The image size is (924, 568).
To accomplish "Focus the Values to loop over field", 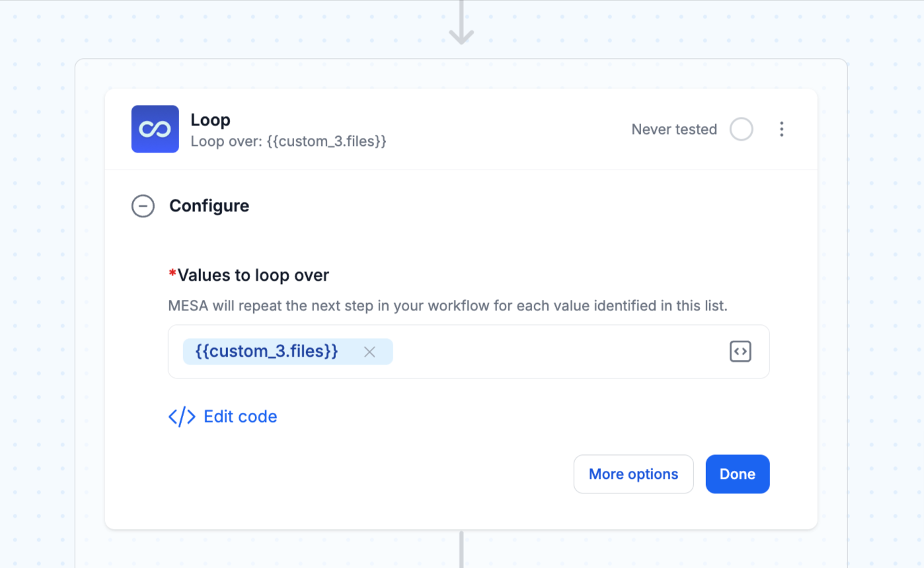I will [469, 352].
